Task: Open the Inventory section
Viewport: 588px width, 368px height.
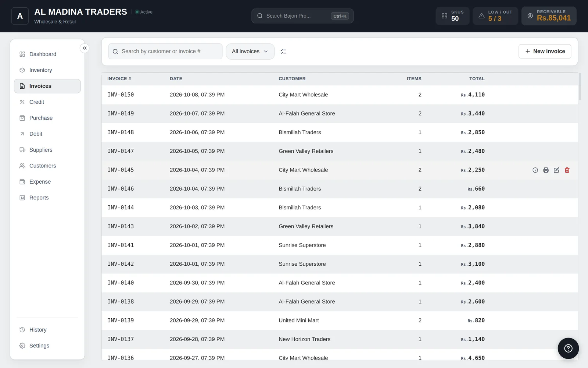Action: point(47,70)
